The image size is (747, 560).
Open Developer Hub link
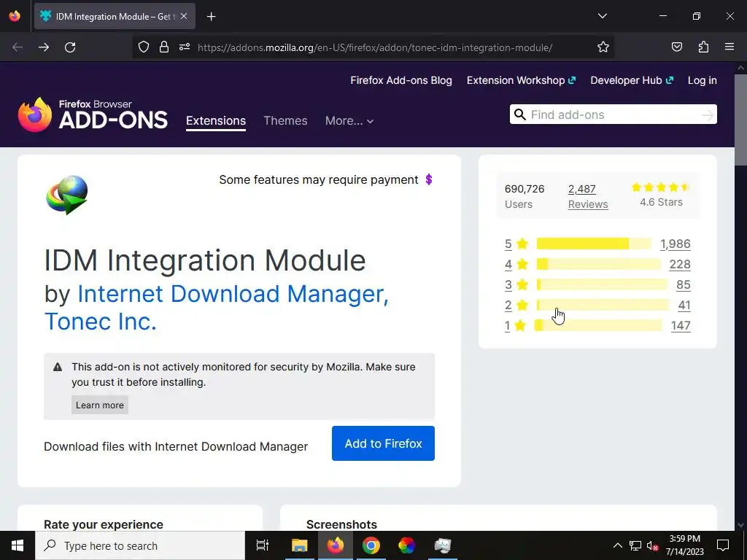[632, 80]
